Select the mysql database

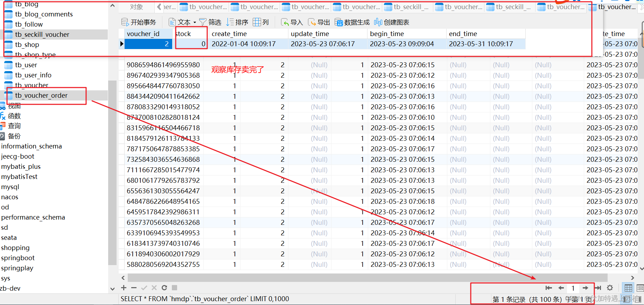pyautogui.click(x=10, y=187)
